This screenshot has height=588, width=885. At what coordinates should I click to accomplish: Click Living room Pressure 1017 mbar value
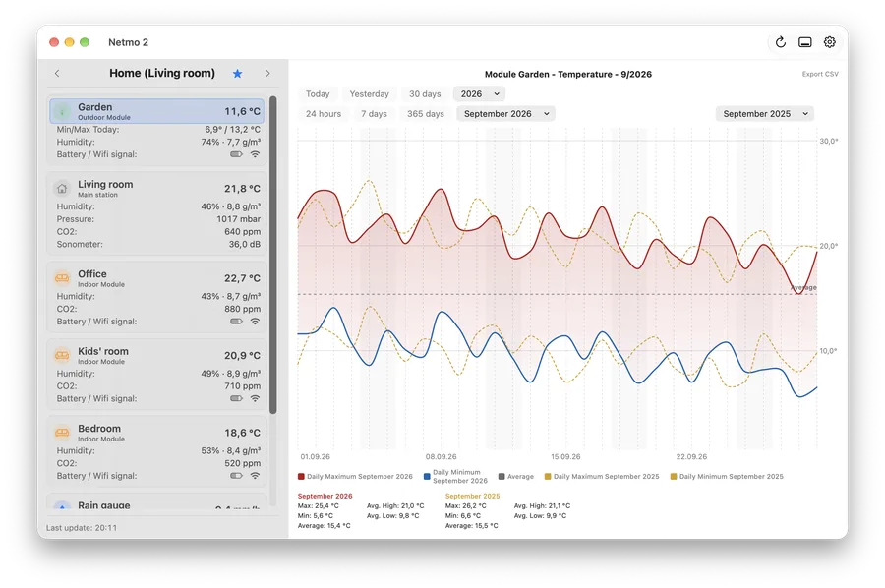coord(238,219)
